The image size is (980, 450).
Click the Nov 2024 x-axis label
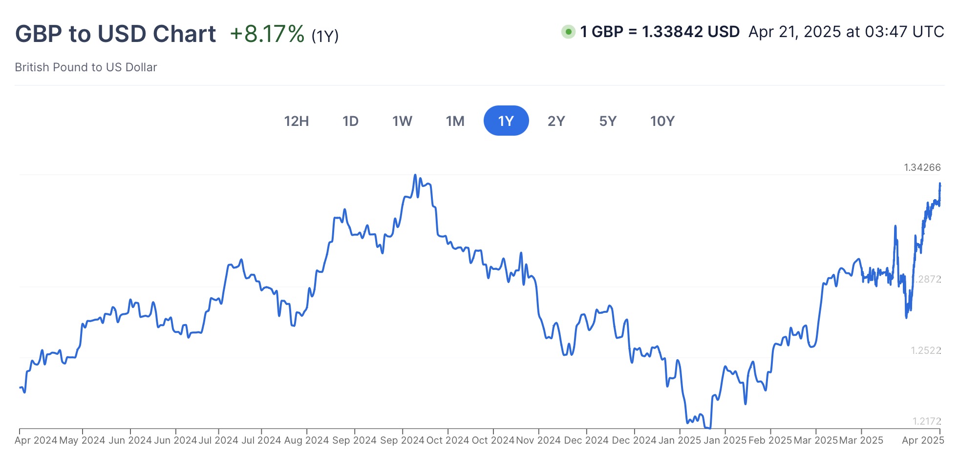click(x=538, y=440)
